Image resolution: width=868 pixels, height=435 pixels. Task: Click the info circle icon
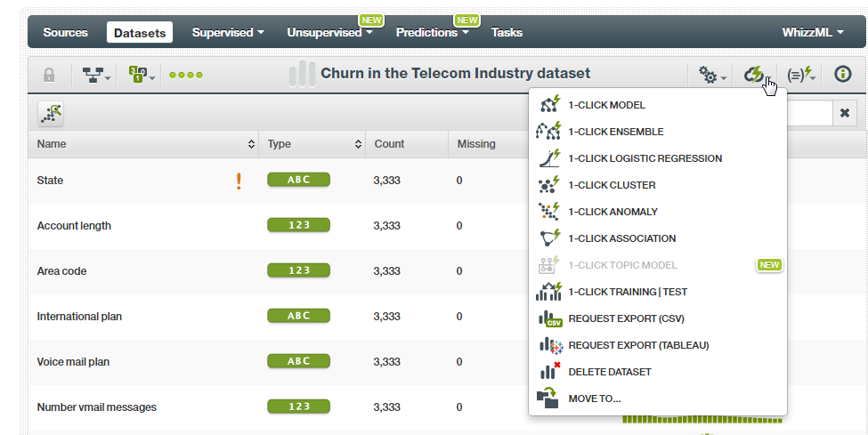tap(842, 75)
